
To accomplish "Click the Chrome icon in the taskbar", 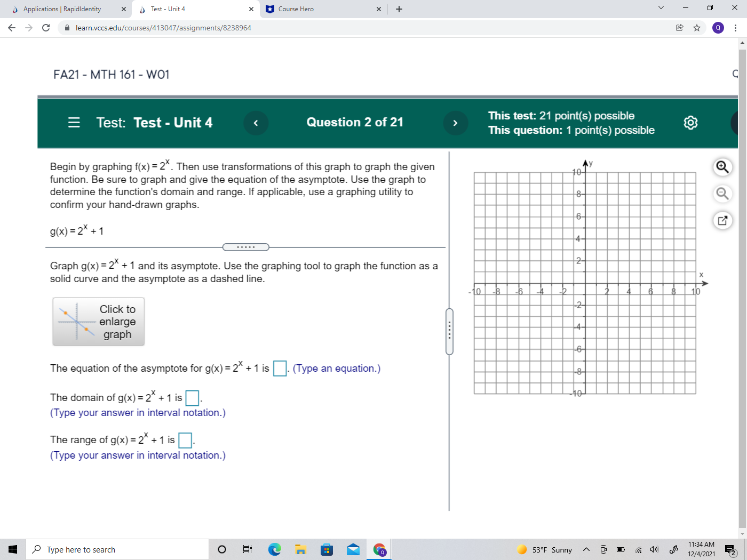I will [379, 549].
